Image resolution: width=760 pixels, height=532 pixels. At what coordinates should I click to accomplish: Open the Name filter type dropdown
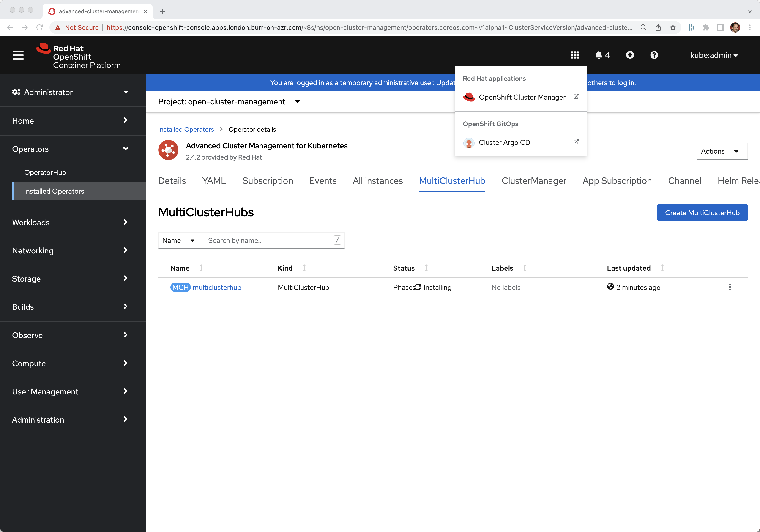[181, 241]
